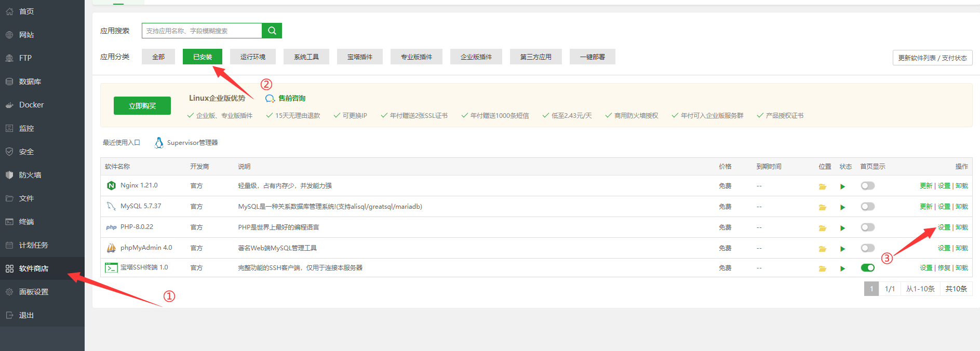Open the phpMyAdmin folder icon

click(823, 249)
